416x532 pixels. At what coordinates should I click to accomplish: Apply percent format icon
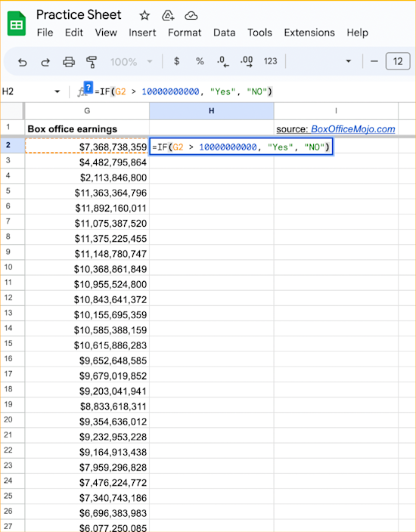pos(200,61)
